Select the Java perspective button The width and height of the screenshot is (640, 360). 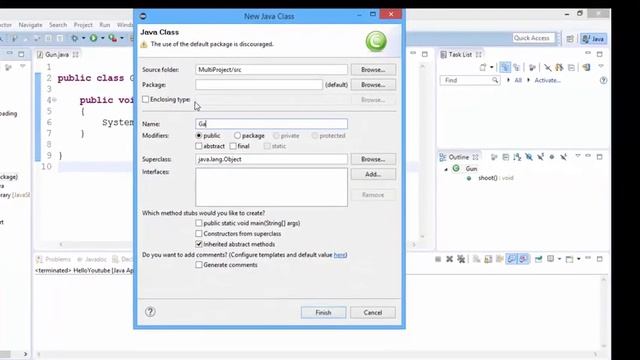click(593, 39)
